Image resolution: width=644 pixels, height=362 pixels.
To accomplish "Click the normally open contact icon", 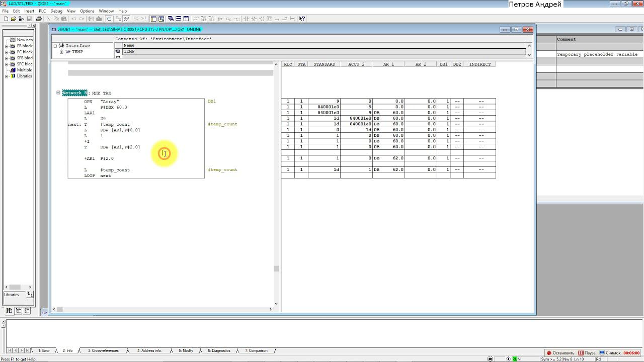I will tap(246, 19).
